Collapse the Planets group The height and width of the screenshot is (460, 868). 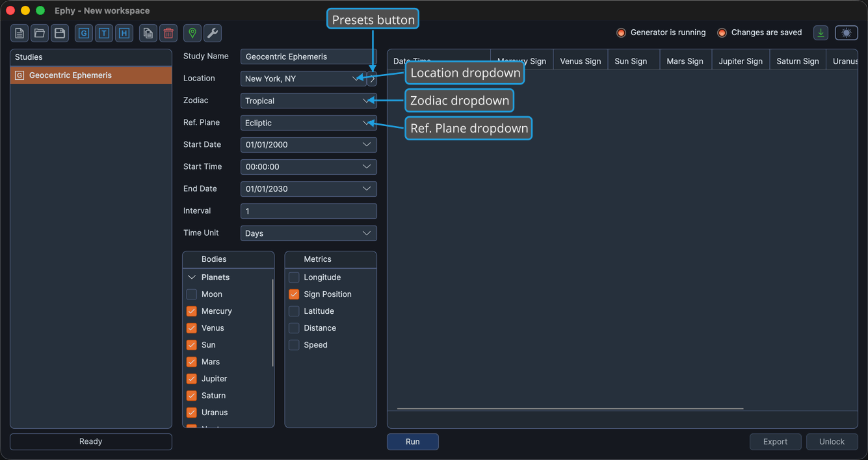pos(192,277)
